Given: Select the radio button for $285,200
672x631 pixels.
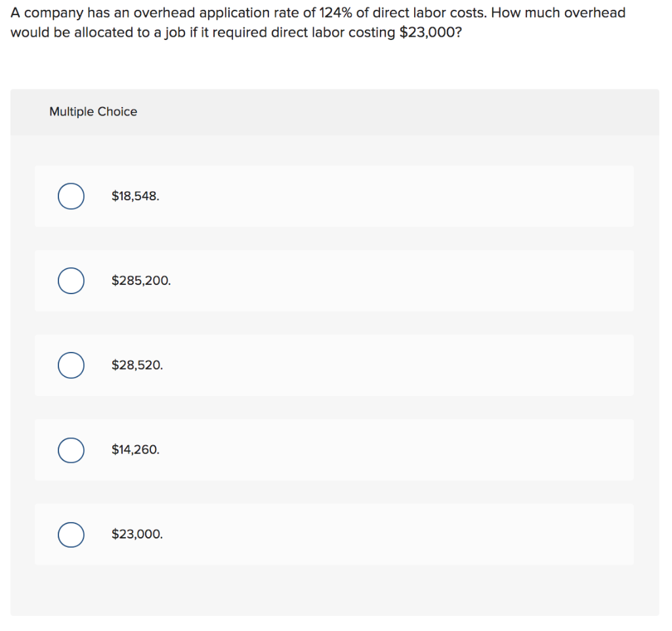Looking at the screenshot, I should click(71, 280).
